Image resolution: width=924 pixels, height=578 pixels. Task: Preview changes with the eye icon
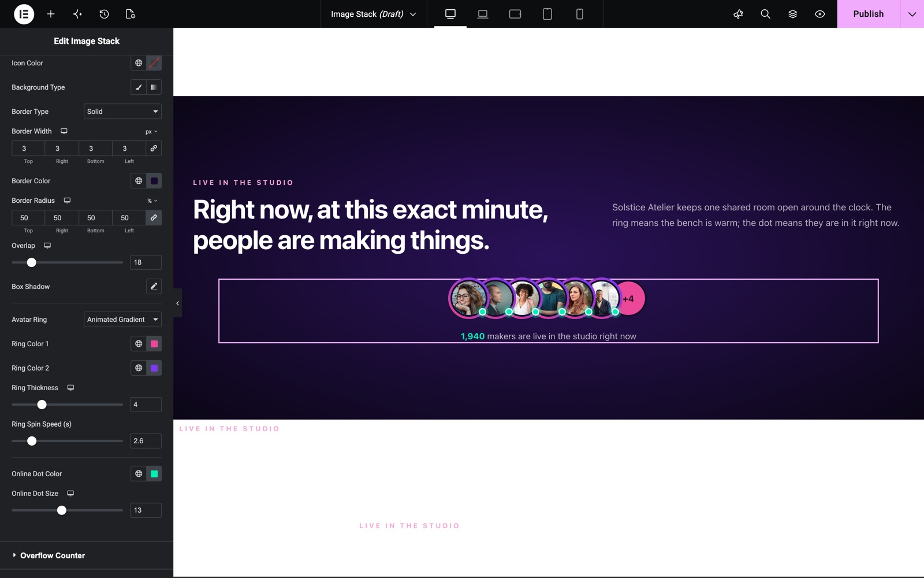pyautogui.click(x=819, y=14)
